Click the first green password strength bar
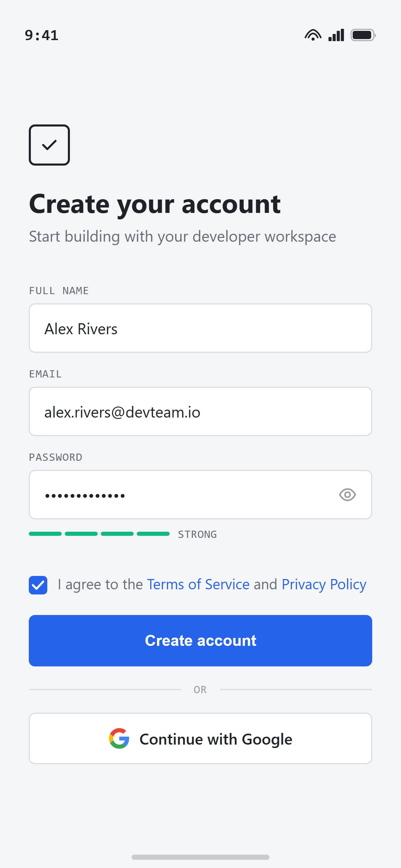Image resolution: width=401 pixels, height=868 pixels. 45,534
